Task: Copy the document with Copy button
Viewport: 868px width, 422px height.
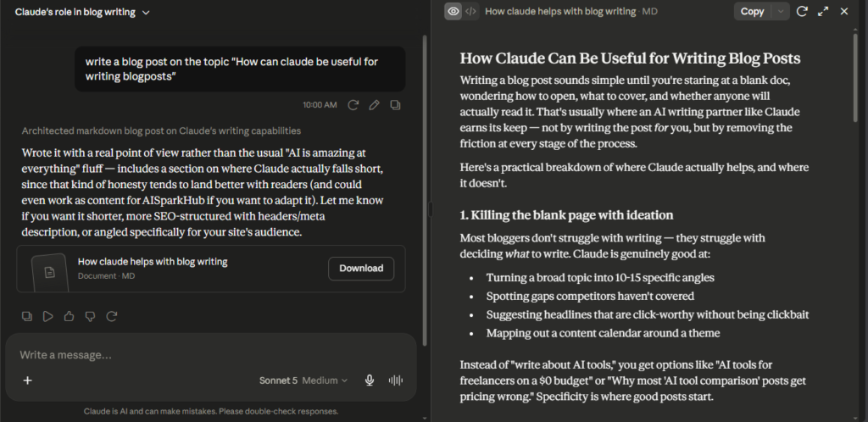Action: [x=753, y=11]
